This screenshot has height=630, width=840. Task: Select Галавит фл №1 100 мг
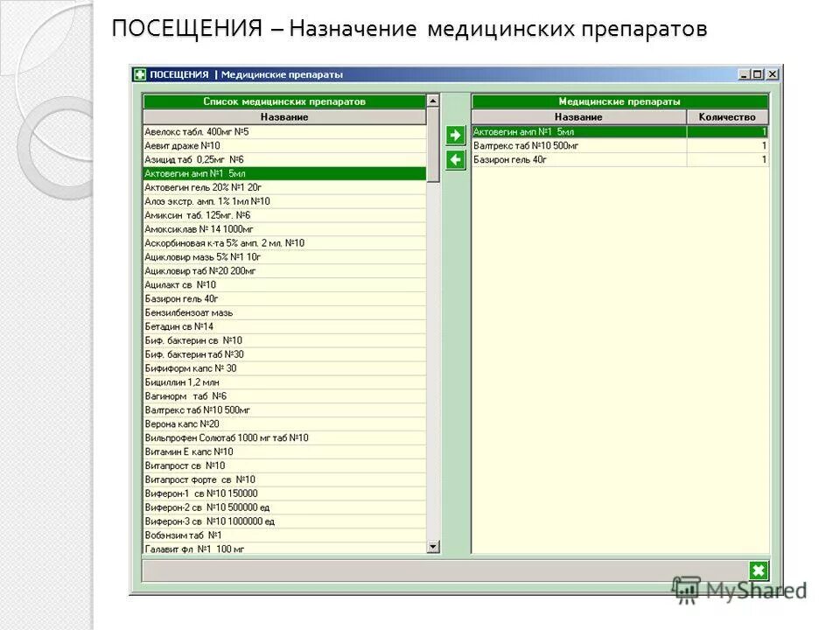click(284, 549)
